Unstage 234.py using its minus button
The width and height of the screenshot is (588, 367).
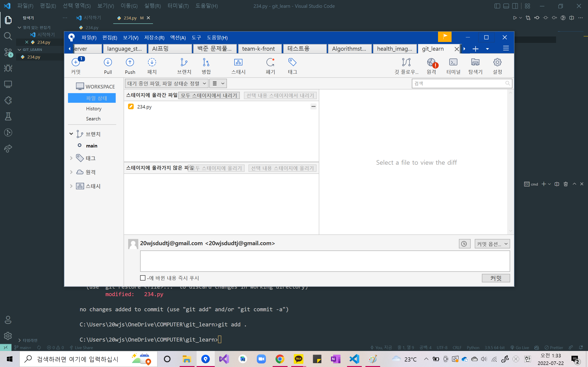[313, 107]
